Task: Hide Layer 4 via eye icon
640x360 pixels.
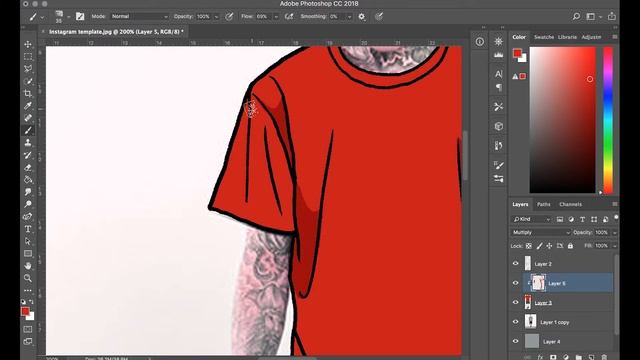Action: pos(516,341)
